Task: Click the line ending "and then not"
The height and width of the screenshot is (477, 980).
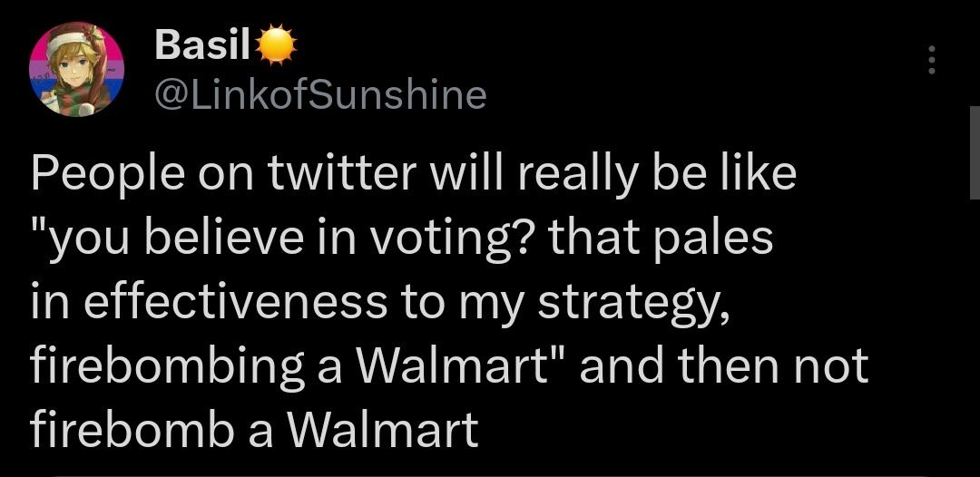Action: pos(449,366)
